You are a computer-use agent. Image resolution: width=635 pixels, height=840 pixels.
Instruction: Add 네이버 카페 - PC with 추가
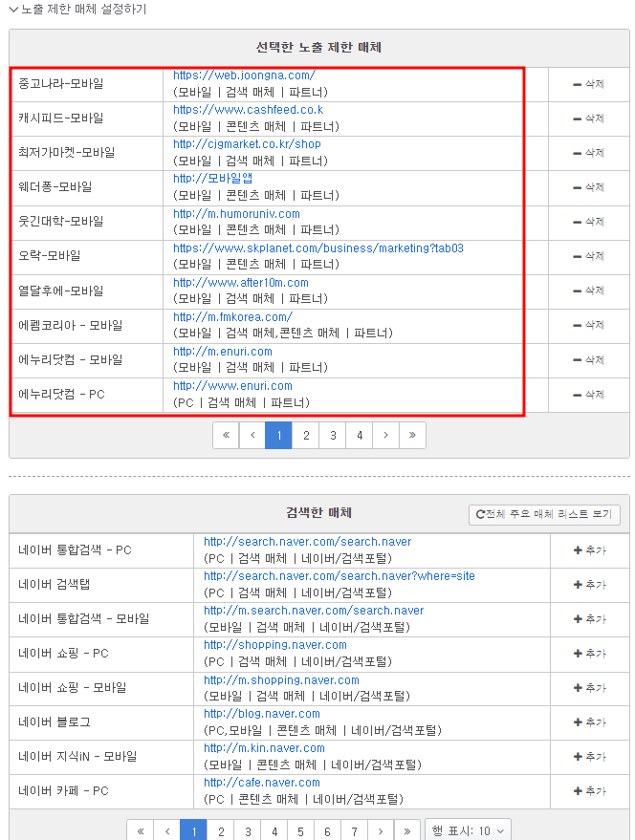click(x=589, y=790)
